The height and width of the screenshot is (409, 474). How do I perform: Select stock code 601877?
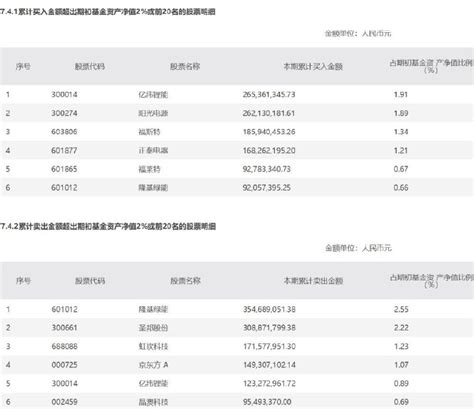[64, 150]
